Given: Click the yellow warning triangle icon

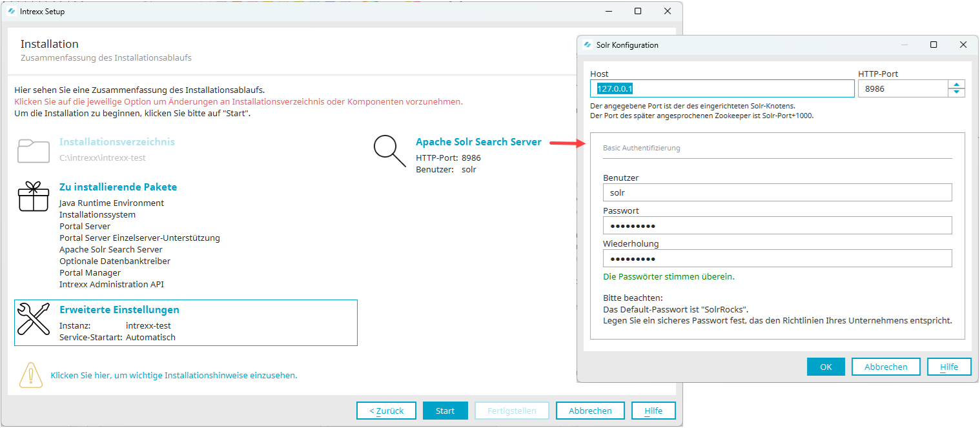Looking at the screenshot, I should [30, 375].
